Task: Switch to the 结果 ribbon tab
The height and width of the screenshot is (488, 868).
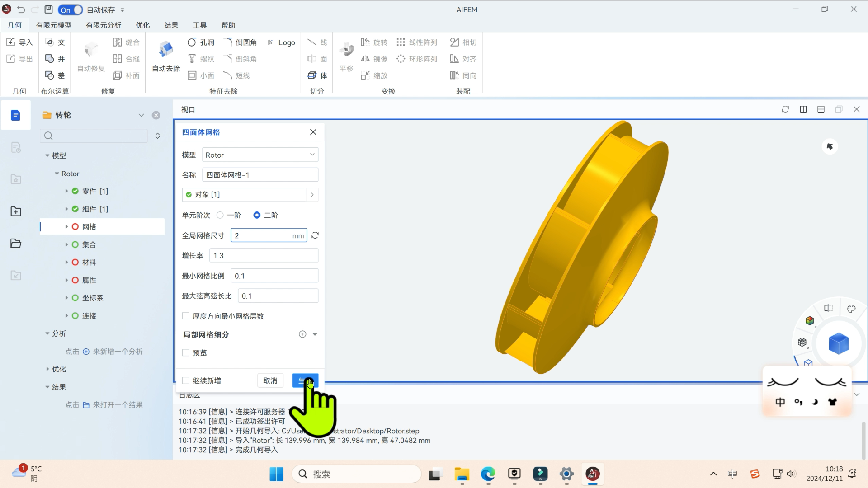Action: (x=171, y=25)
